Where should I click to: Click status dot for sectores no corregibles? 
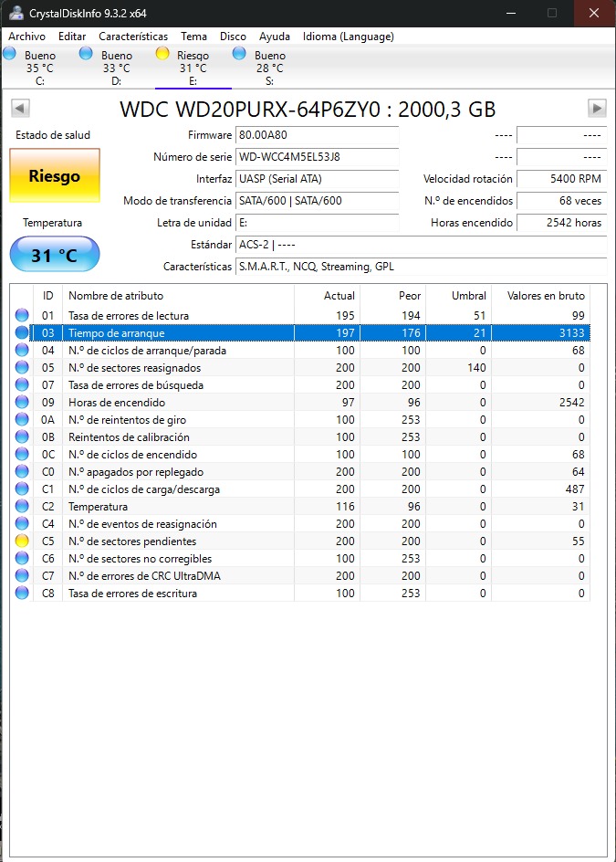click(x=22, y=559)
